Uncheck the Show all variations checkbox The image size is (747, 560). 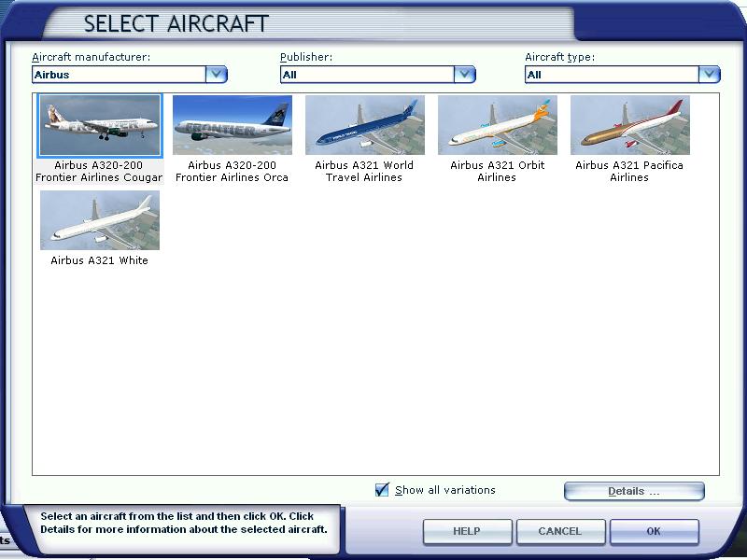[382, 490]
